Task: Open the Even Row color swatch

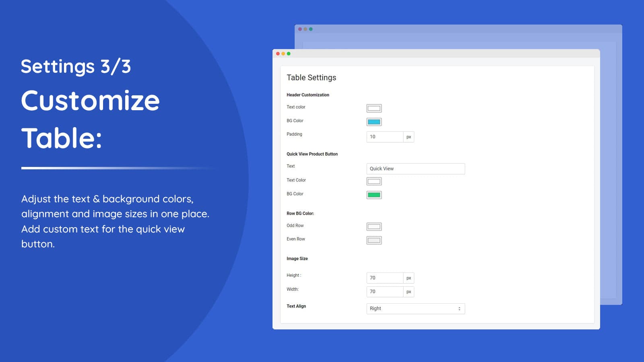Action: click(374, 241)
